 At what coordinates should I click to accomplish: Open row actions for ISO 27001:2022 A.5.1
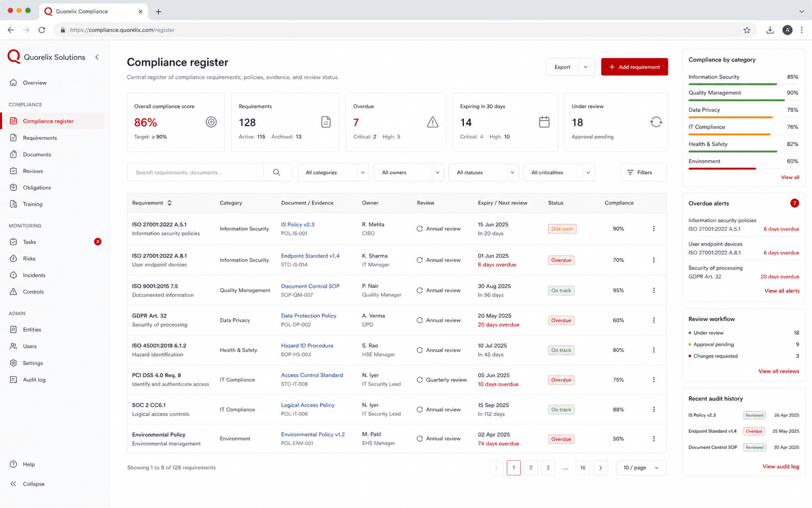pyautogui.click(x=654, y=229)
